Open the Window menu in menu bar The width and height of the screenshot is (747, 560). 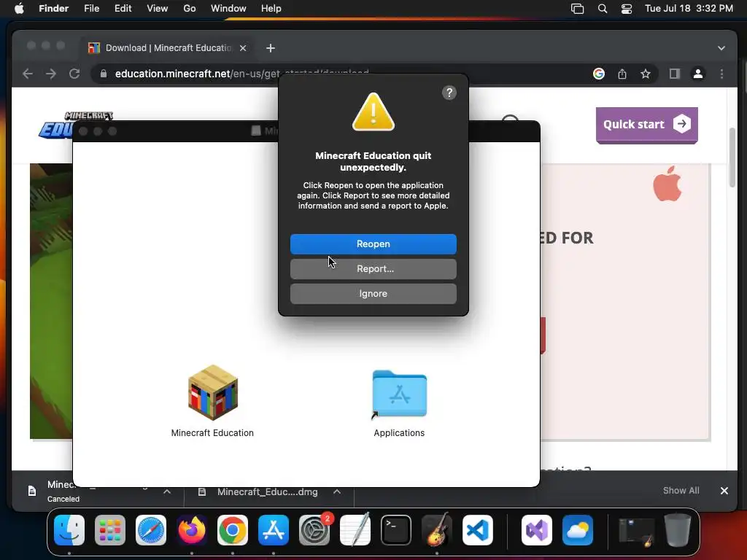[x=228, y=9]
